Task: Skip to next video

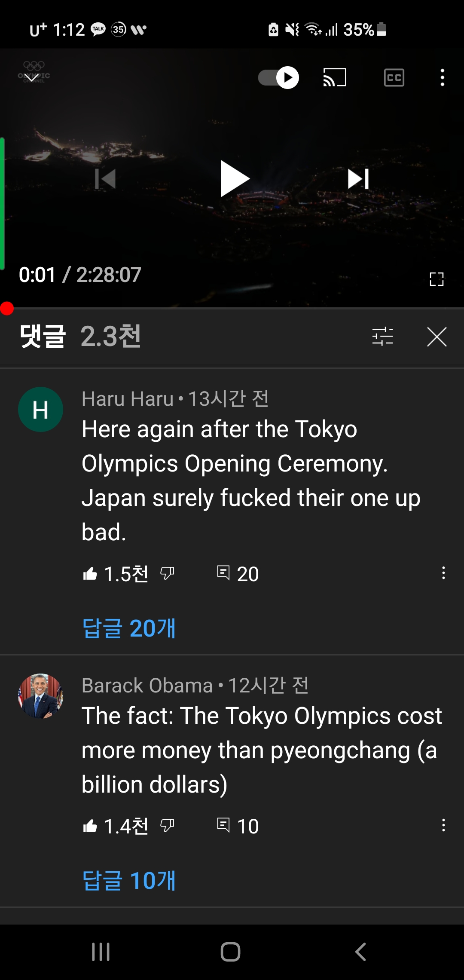Action: tap(358, 179)
